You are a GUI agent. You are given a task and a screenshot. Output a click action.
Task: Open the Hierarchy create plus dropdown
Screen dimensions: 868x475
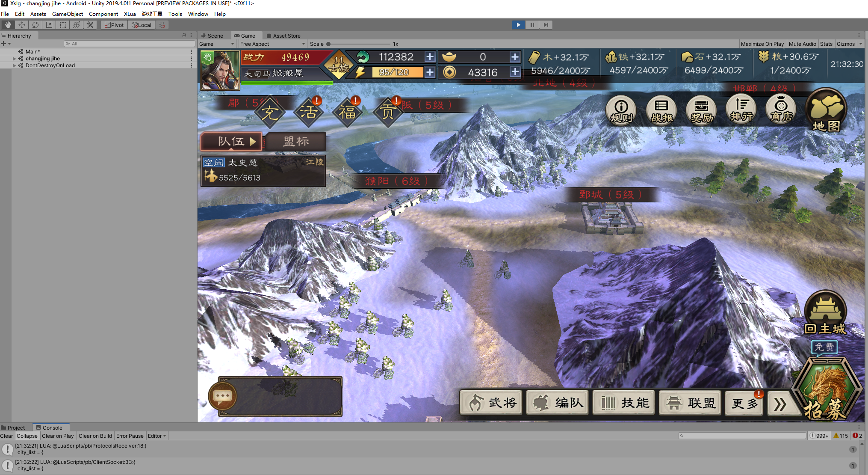tap(6, 44)
